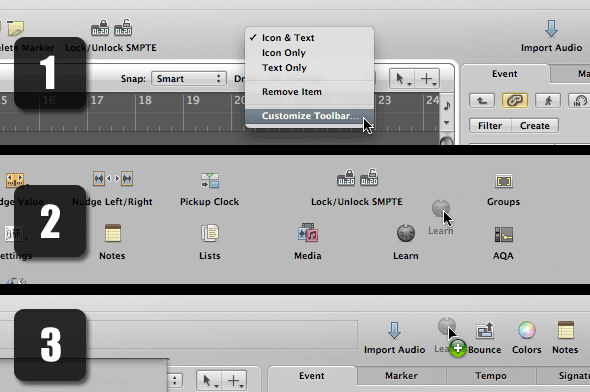Select the Learn icon beside AQA

406,233
